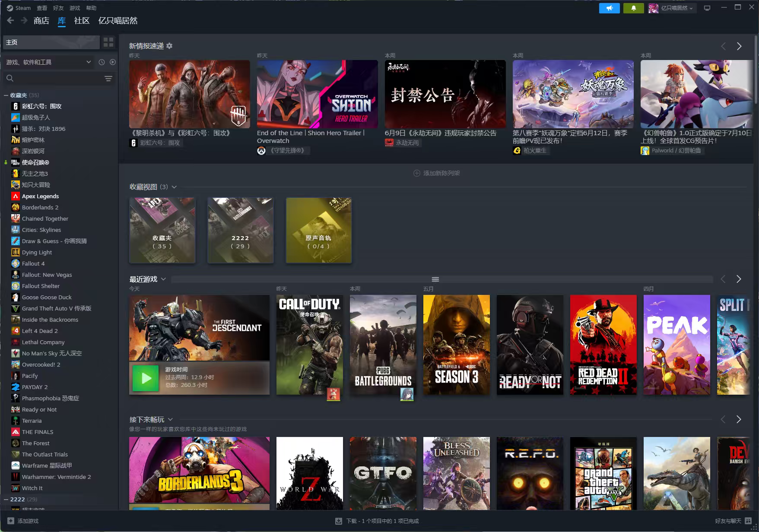Open the notifications bell

(x=634, y=8)
